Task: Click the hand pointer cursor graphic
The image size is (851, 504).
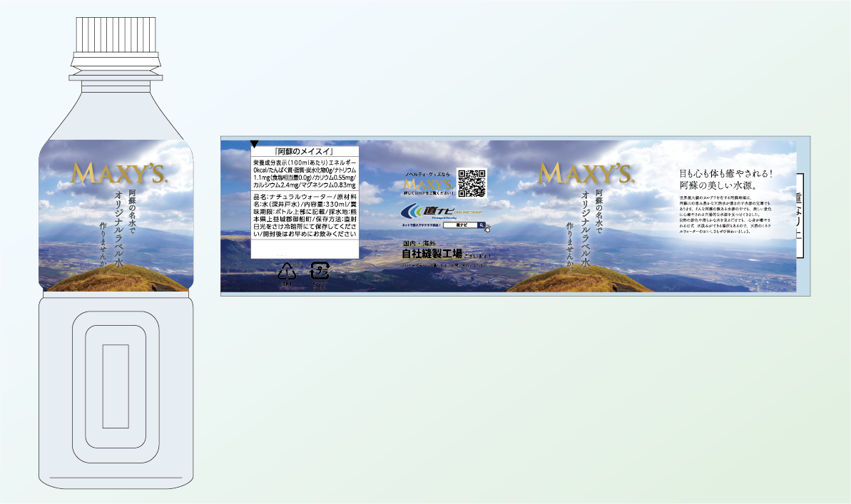Action: tap(486, 228)
